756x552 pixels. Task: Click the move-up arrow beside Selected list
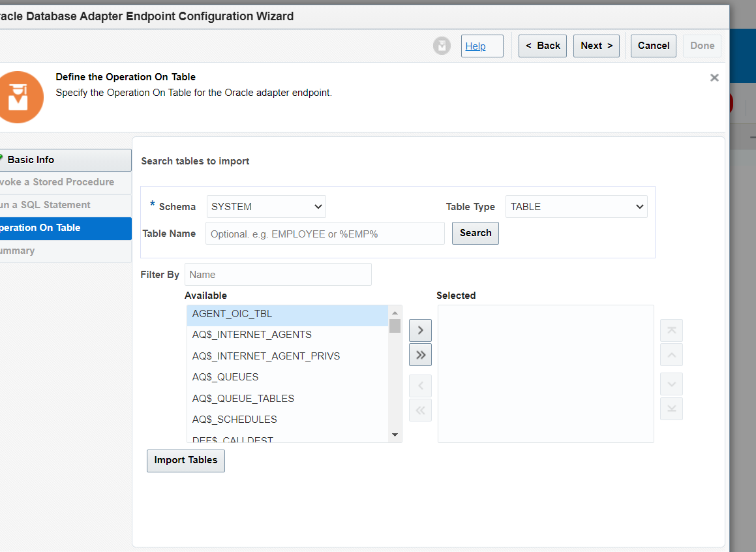tap(671, 355)
